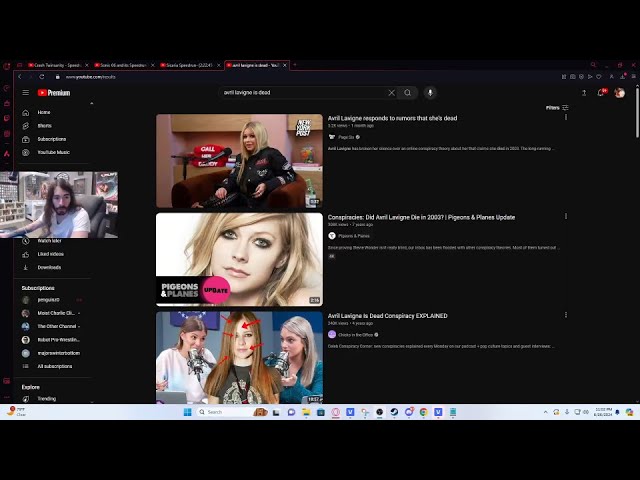Clear the search box text
Screen dimensions: 640x480
click(391, 93)
